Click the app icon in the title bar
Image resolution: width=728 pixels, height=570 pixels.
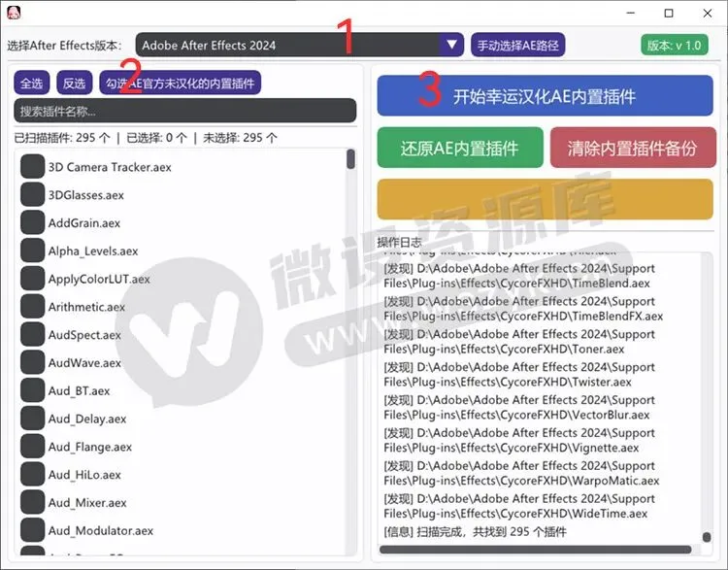pyautogui.click(x=14, y=13)
